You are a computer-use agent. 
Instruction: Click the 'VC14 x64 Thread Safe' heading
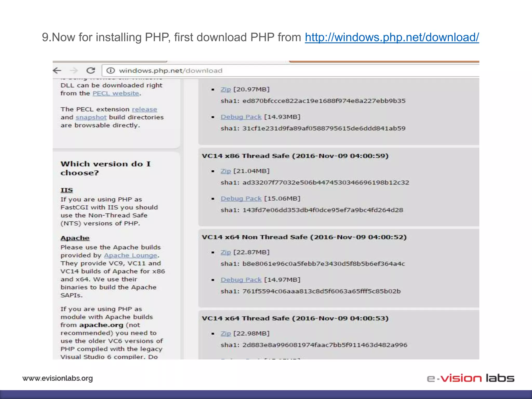(x=295, y=318)
